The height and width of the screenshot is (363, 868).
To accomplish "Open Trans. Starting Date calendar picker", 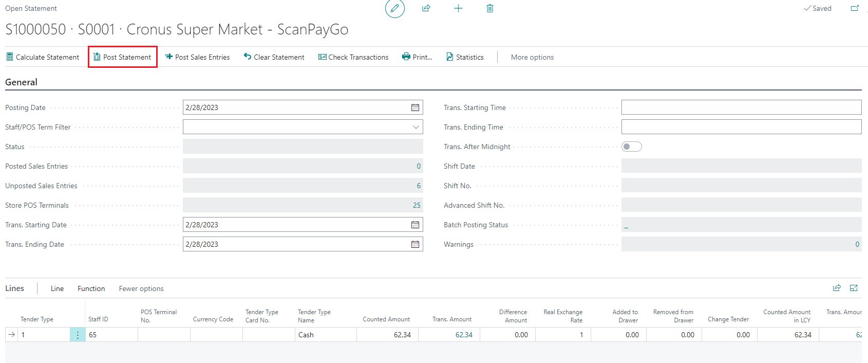I will (x=415, y=225).
